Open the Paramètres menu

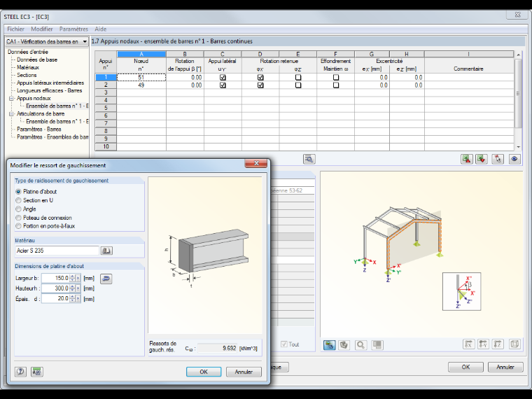pos(73,29)
